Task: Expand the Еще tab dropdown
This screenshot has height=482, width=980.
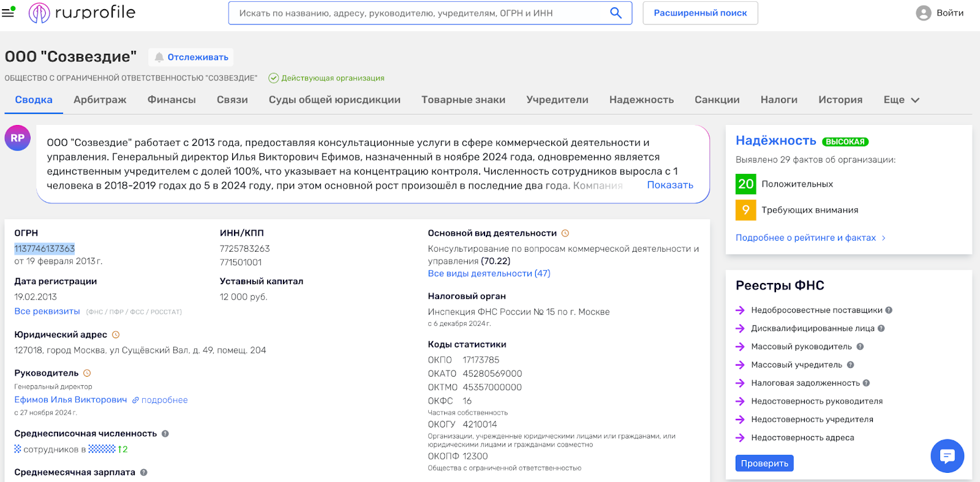Action: [901, 100]
